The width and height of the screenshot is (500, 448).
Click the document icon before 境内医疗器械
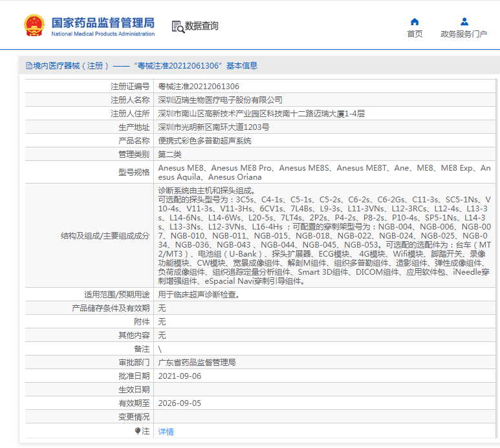(29, 66)
